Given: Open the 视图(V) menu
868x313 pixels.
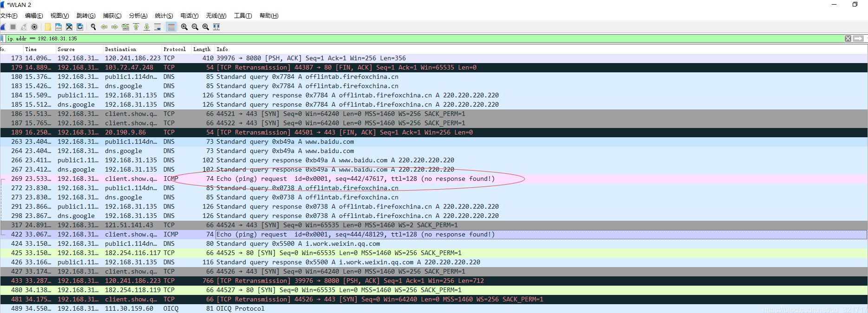Looking at the screenshot, I should click(x=59, y=16).
